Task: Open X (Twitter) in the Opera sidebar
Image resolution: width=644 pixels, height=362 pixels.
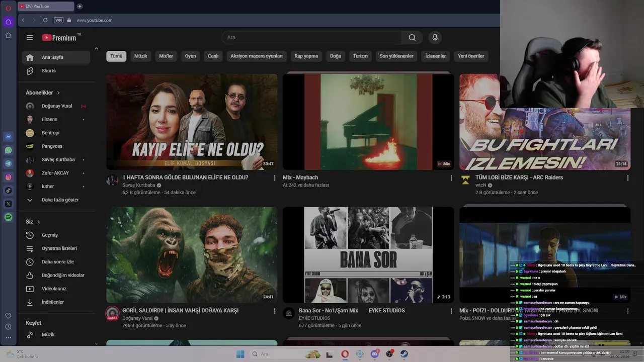Action: point(9,204)
